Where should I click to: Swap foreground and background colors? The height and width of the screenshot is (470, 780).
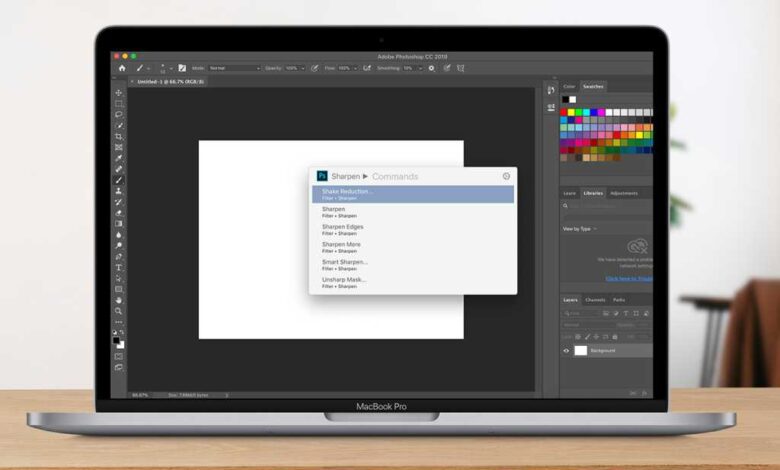coord(122,332)
